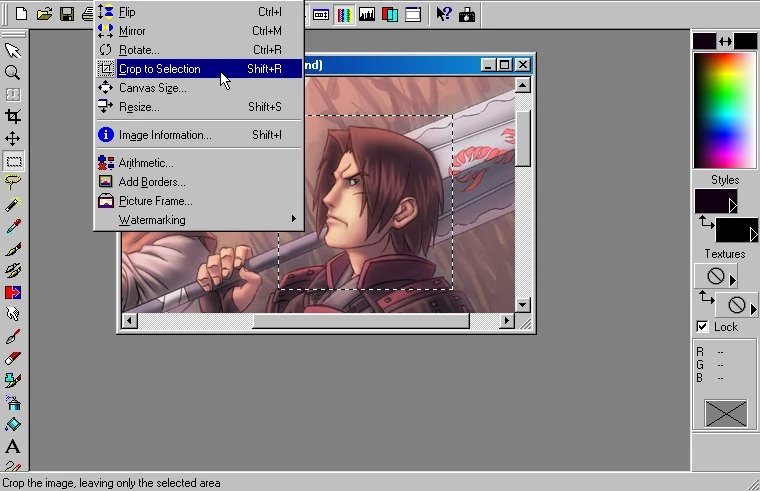This screenshot has width=760, height=491.
Task: Click the image window vertical scrollbar thumb
Action: 523,139
